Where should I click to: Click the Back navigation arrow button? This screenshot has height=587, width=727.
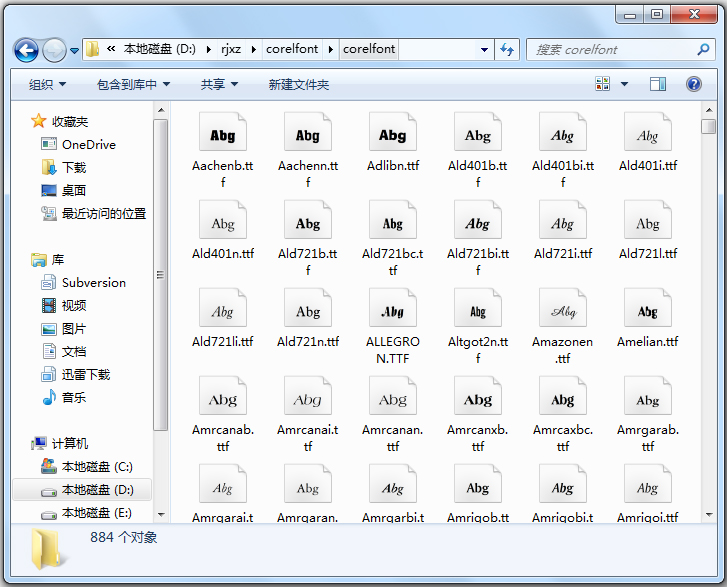[26, 49]
